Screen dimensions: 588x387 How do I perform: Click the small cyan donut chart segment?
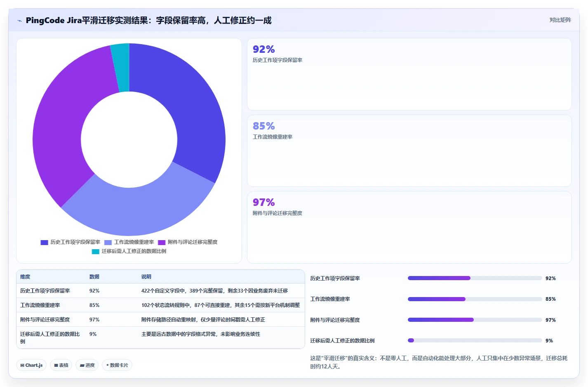[x=121, y=68]
